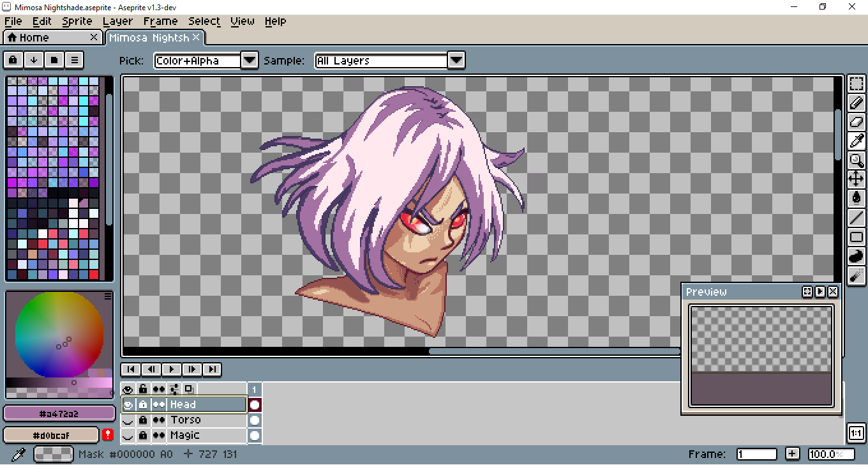Close the Mimosa Nightsh tab
This screenshot has width=868, height=465.
(197, 37)
